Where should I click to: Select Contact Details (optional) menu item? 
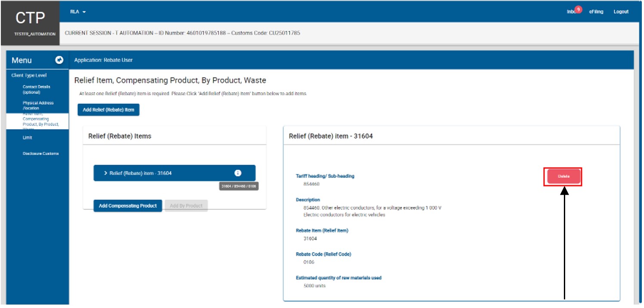point(37,90)
